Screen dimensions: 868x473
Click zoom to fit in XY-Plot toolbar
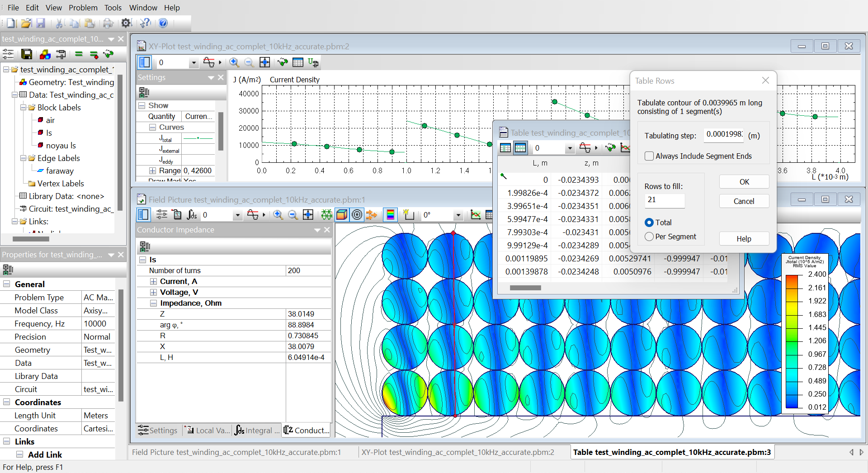pyautogui.click(x=264, y=62)
